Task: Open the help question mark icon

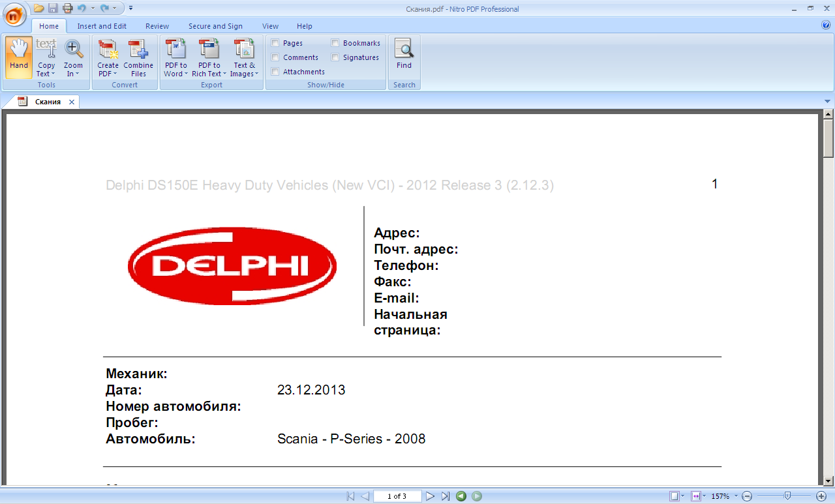Action: 826,25
